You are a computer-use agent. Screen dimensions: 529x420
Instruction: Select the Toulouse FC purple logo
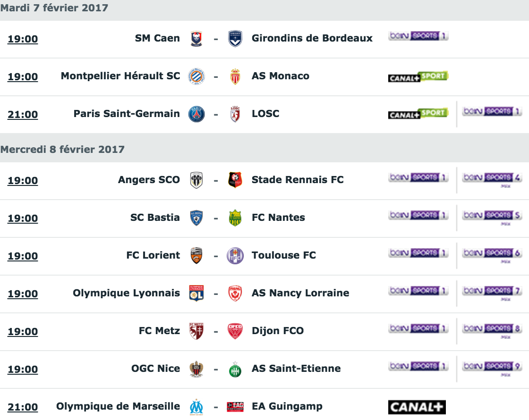235,256
